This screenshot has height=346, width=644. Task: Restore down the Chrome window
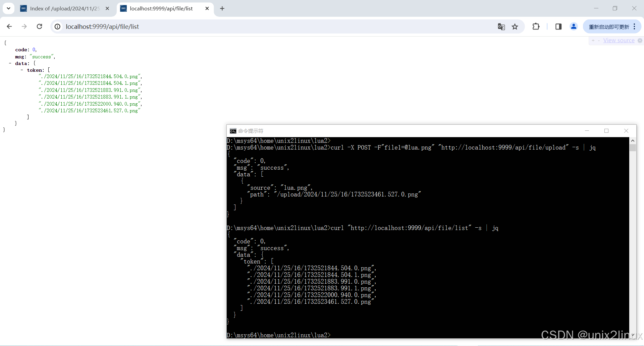(615, 8)
